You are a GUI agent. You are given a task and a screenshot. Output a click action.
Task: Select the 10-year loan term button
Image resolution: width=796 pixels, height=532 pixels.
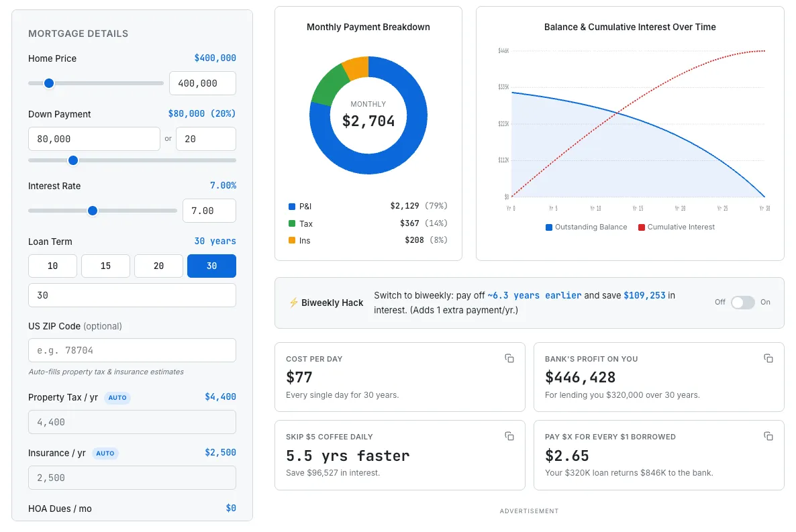52,266
